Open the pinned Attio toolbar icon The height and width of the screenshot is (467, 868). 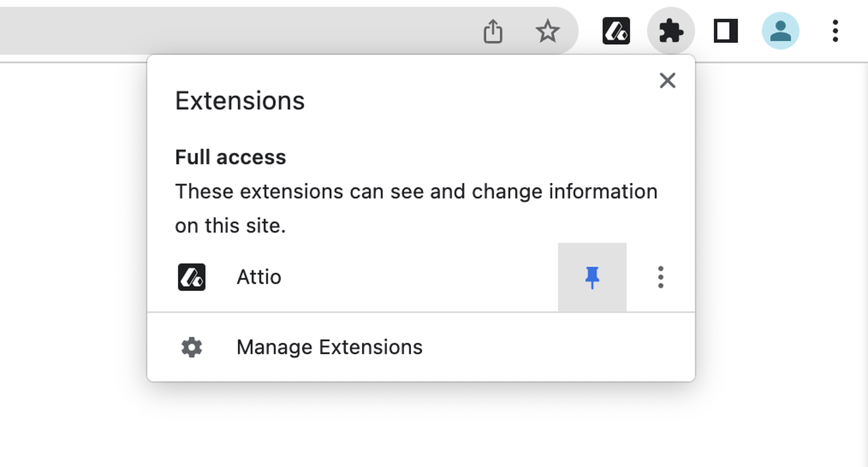click(x=616, y=31)
